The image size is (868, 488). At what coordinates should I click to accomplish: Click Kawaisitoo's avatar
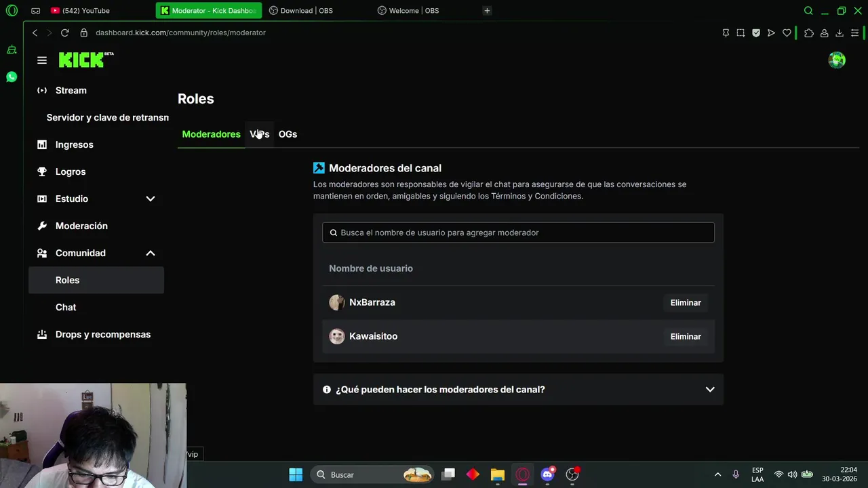coord(337,336)
